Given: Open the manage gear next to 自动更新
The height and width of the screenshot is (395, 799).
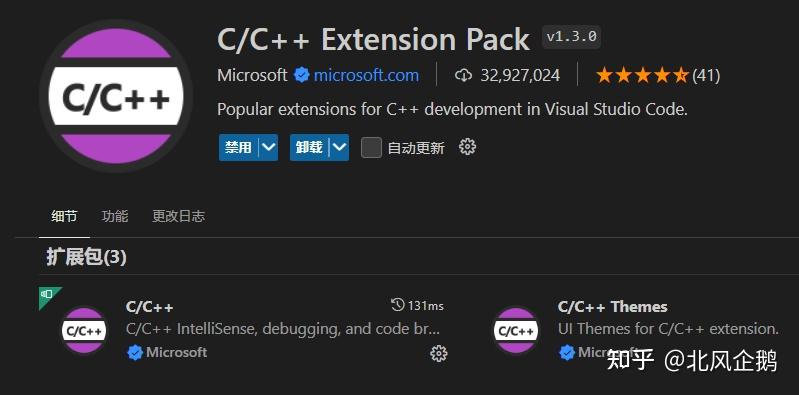Looking at the screenshot, I should [467, 147].
